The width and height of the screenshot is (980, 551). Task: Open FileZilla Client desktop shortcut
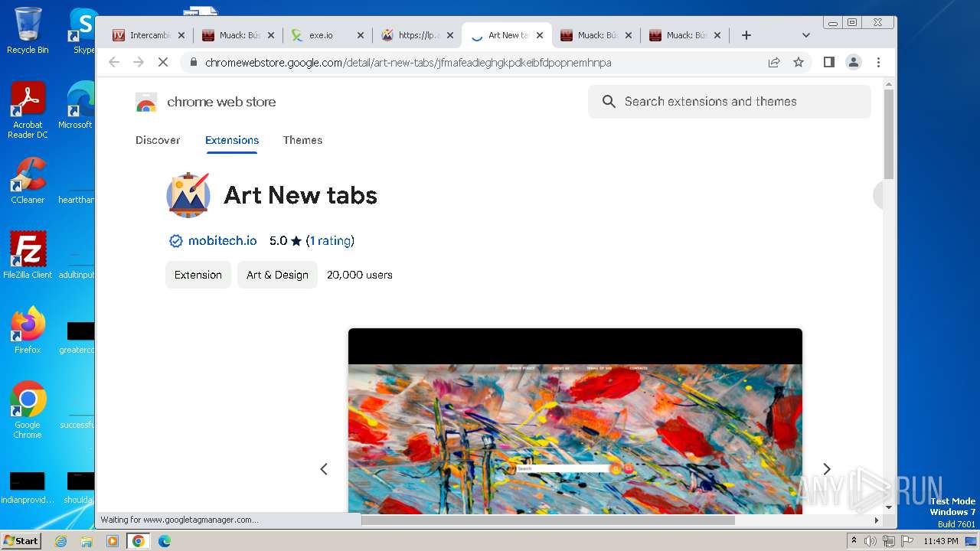pyautogui.click(x=28, y=256)
